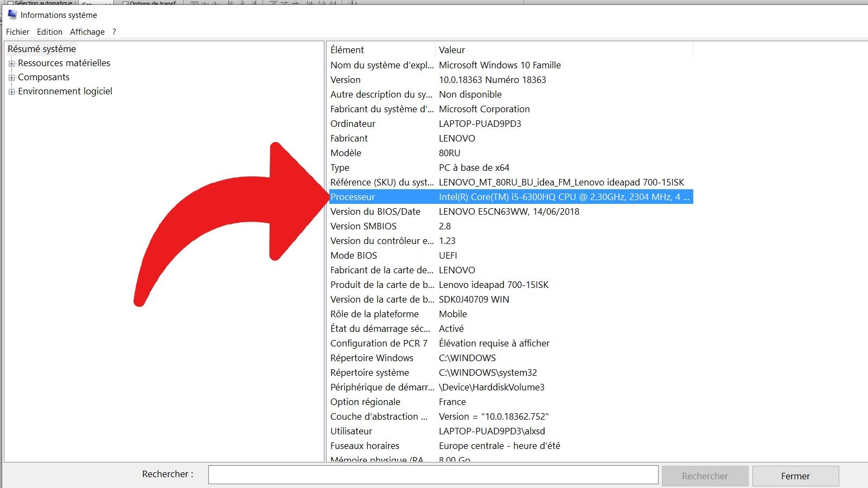Click the Rechercher button

pos(705,476)
